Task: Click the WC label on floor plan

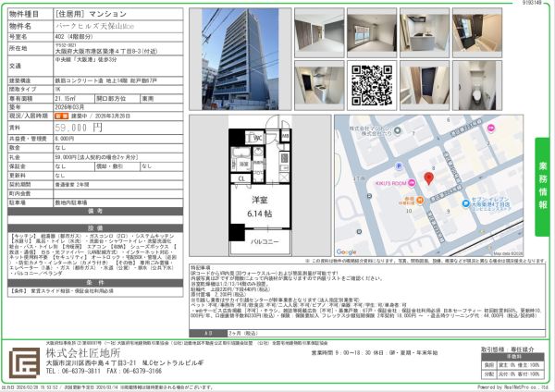Action: 258,138
